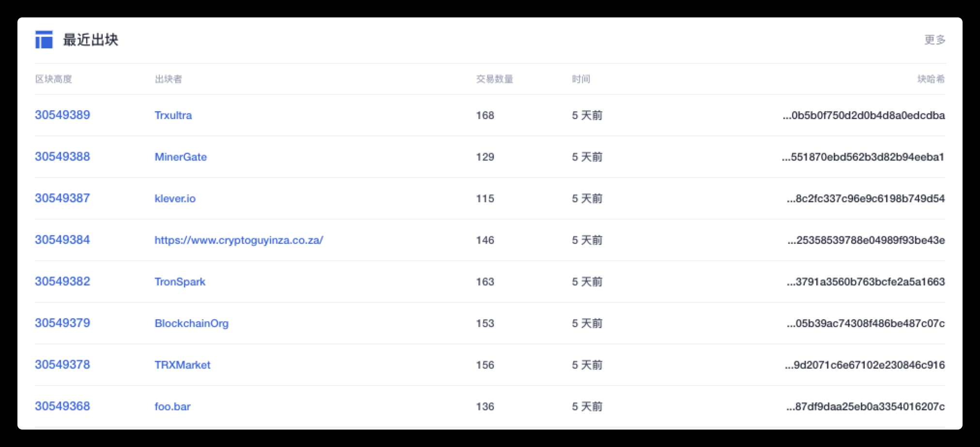
Task: Click the 5 天前 time in TRXMarket row
Action: click(x=587, y=365)
